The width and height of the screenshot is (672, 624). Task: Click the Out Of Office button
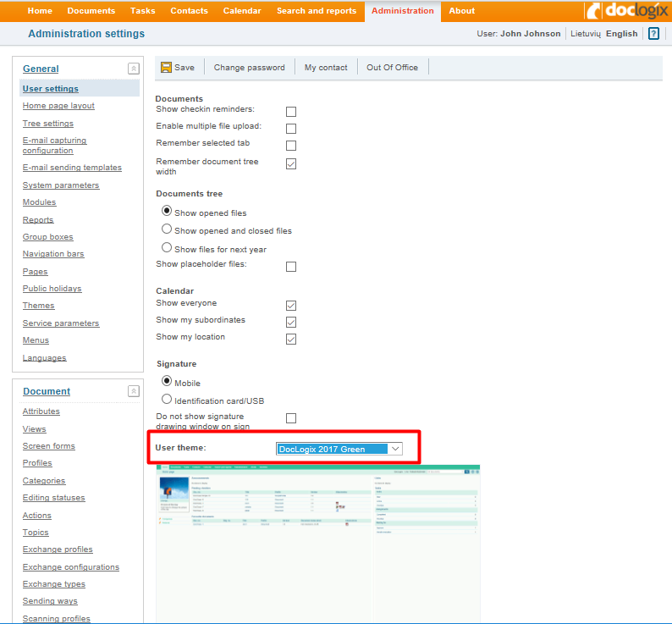pyautogui.click(x=392, y=68)
